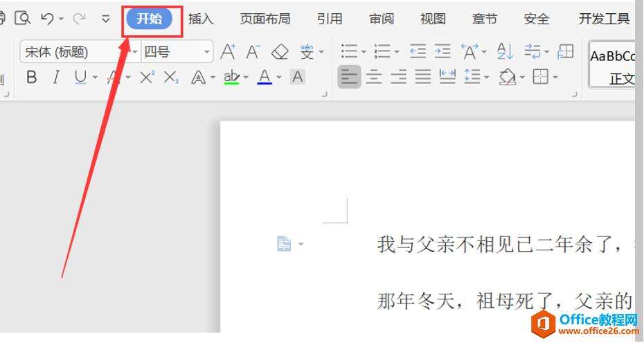The image size is (644, 343).
Task: Toggle Bold formatting
Action: (32, 77)
